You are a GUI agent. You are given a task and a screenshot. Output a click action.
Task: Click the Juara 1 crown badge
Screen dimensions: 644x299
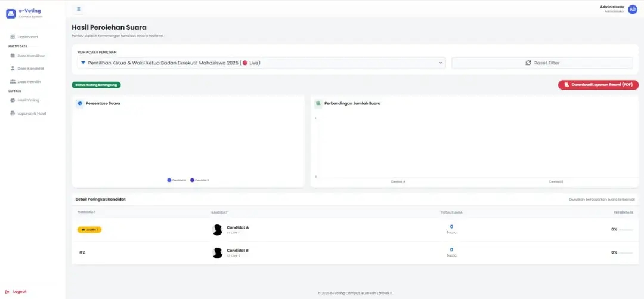coord(89,230)
